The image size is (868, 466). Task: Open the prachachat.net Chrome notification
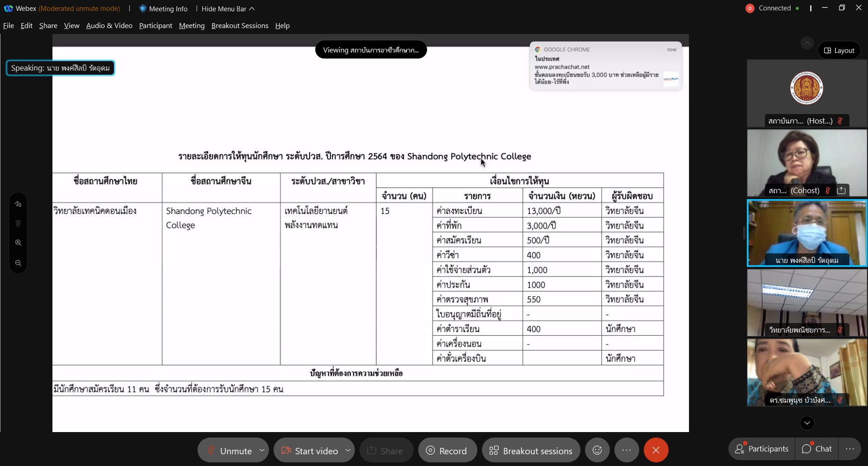coord(606,66)
